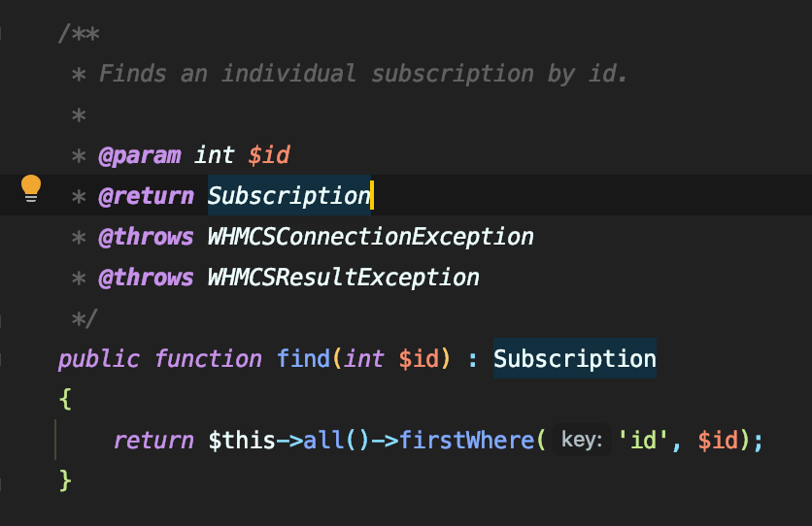The width and height of the screenshot is (812, 526).
Task: Click the @param tag in docblock
Action: click(139, 155)
